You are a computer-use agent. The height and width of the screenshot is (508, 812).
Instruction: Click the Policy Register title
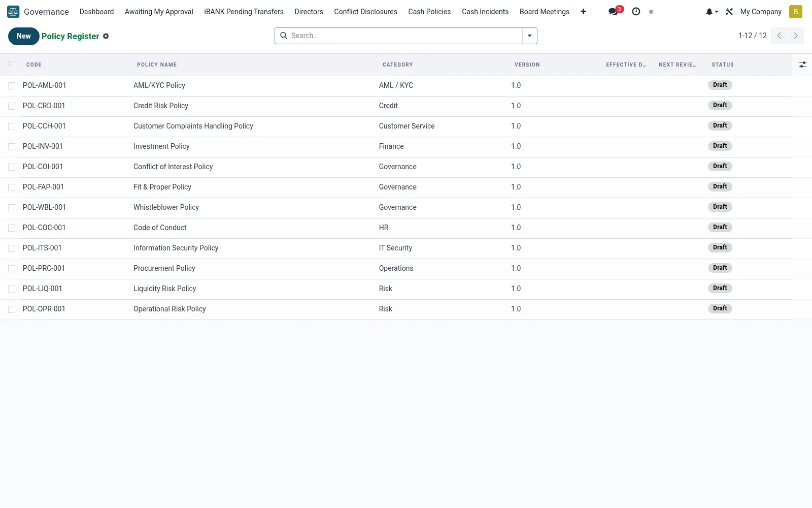[70, 36]
